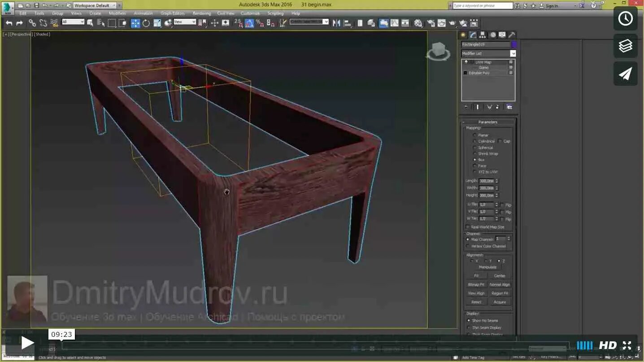Open the Create command panel tab
The height and width of the screenshot is (362, 644).
(463, 35)
